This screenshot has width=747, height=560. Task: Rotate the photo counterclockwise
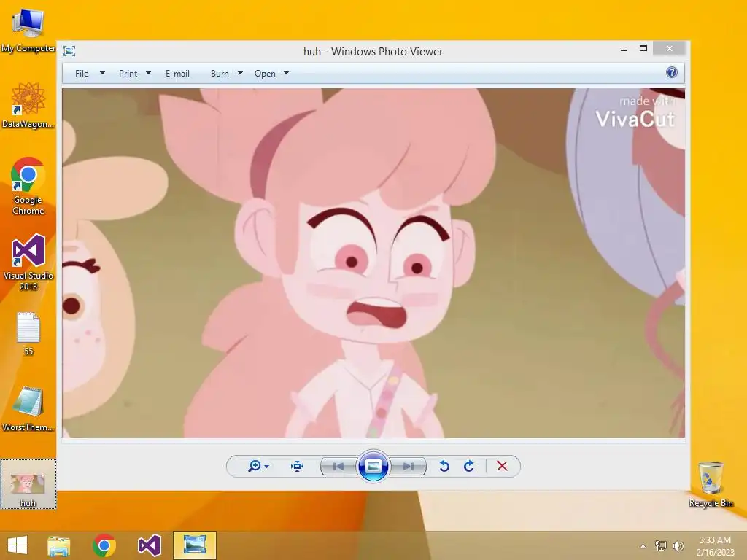(444, 466)
